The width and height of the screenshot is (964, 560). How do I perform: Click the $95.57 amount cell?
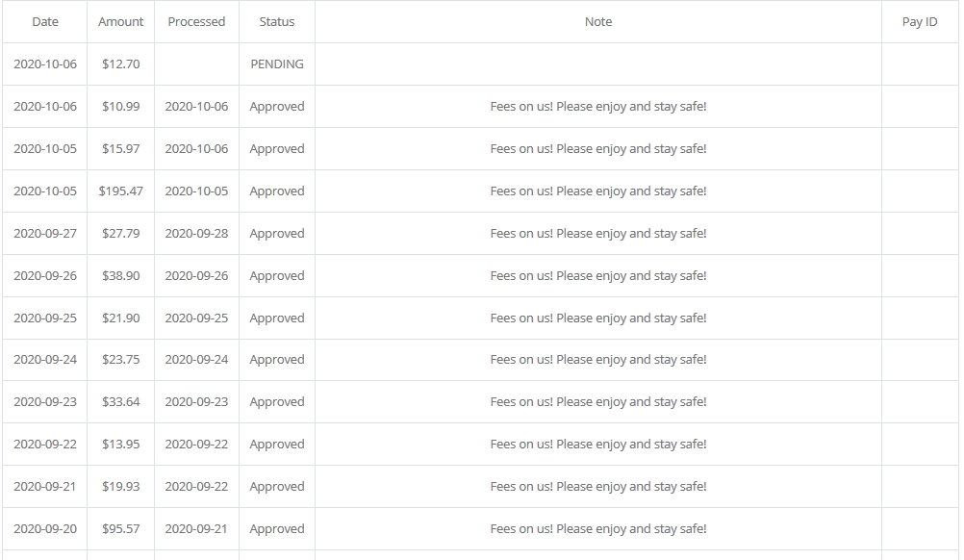coord(121,529)
